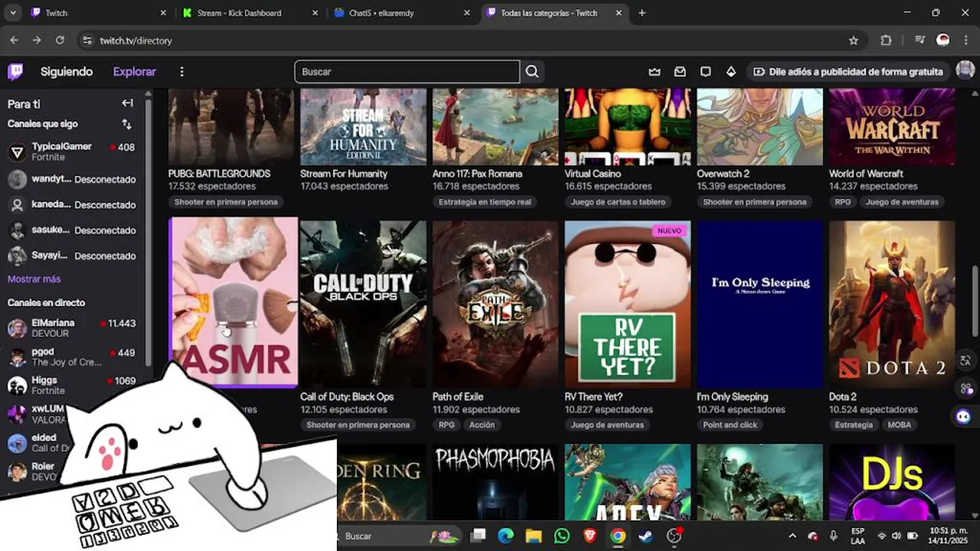Screen dimensions: 980x551
Task: View site information icon in address bar
Action: click(87, 41)
